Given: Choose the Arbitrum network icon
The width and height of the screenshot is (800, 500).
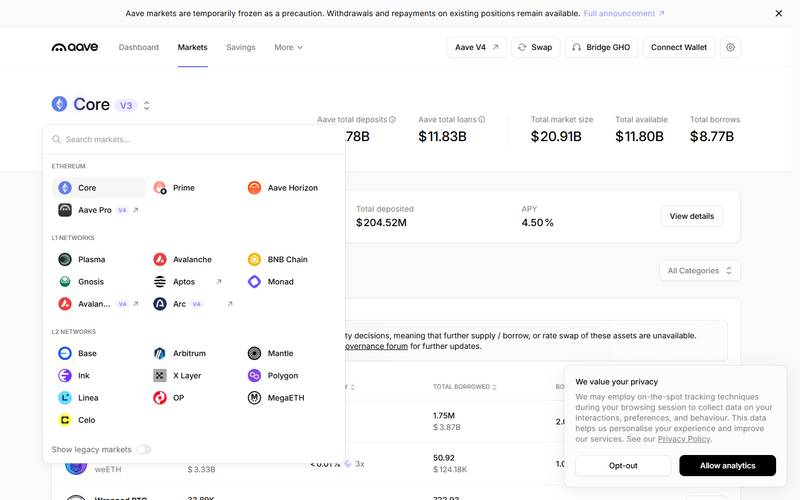Looking at the screenshot, I should pyautogui.click(x=160, y=353).
